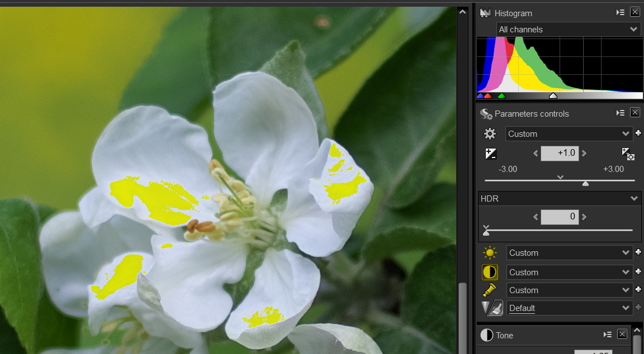This screenshot has height=354, width=644.
Task: Close the Histogram panel
Action: click(634, 12)
